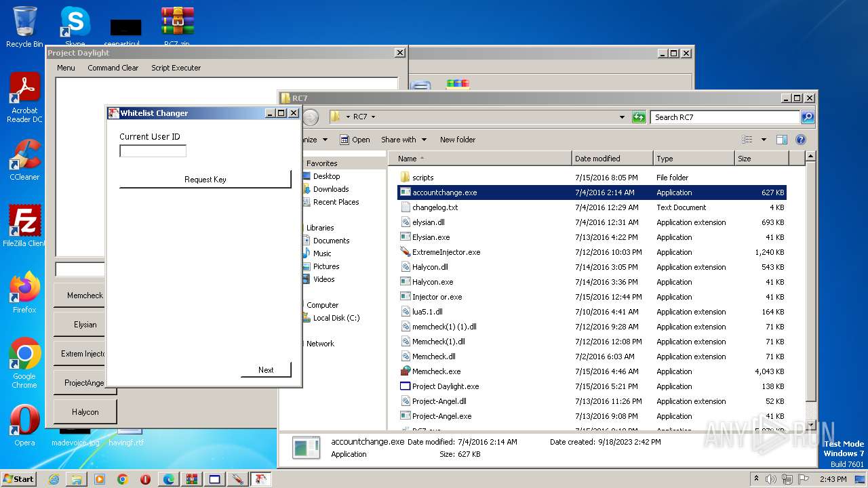Select the ExtremeInjector.exe file icon
Image resolution: width=868 pixels, height=488 pixels.
[x=406, y=252]
